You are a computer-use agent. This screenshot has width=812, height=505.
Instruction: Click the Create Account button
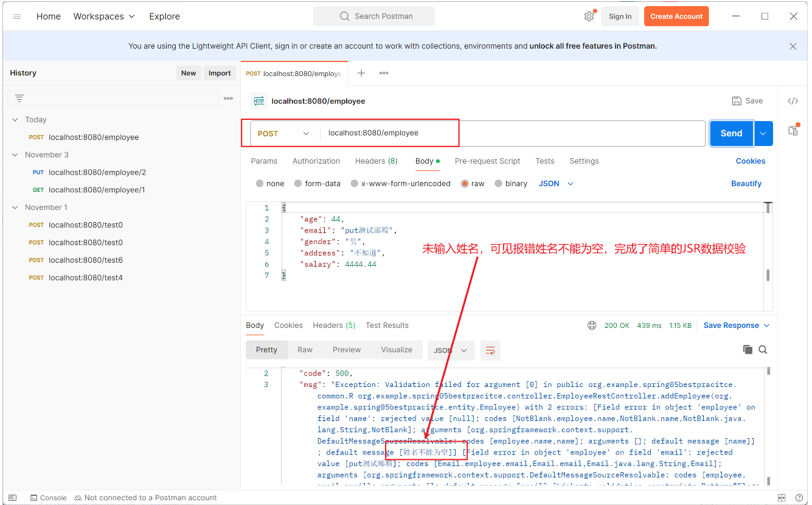(676, 16)
